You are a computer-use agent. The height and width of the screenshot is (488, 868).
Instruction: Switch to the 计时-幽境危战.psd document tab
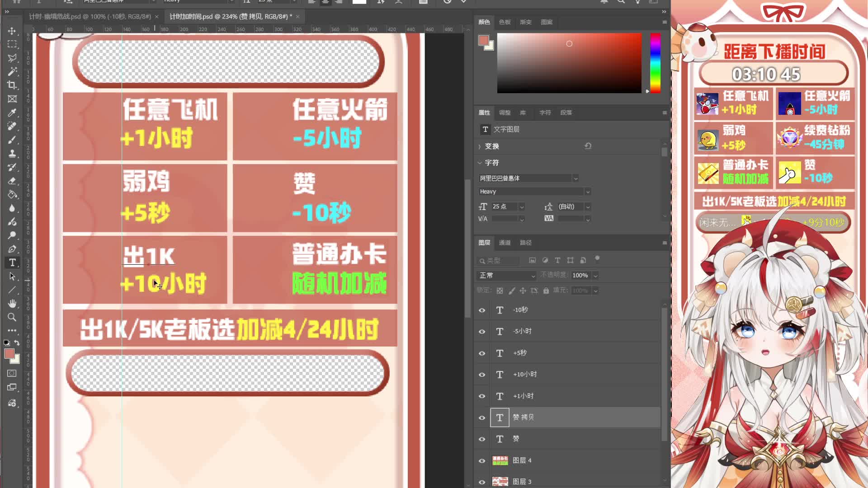click(x=90, y=16)
